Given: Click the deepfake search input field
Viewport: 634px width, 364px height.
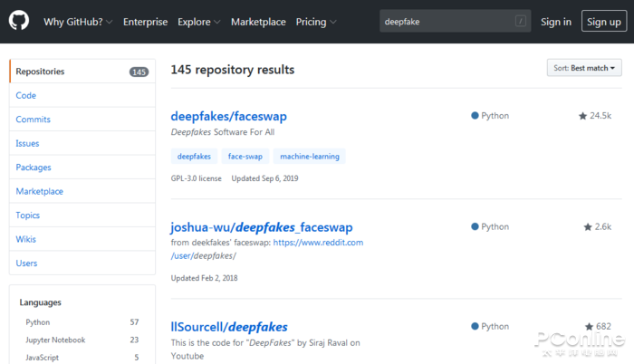Looking at the screenshot, I should (x=446, y=22).
